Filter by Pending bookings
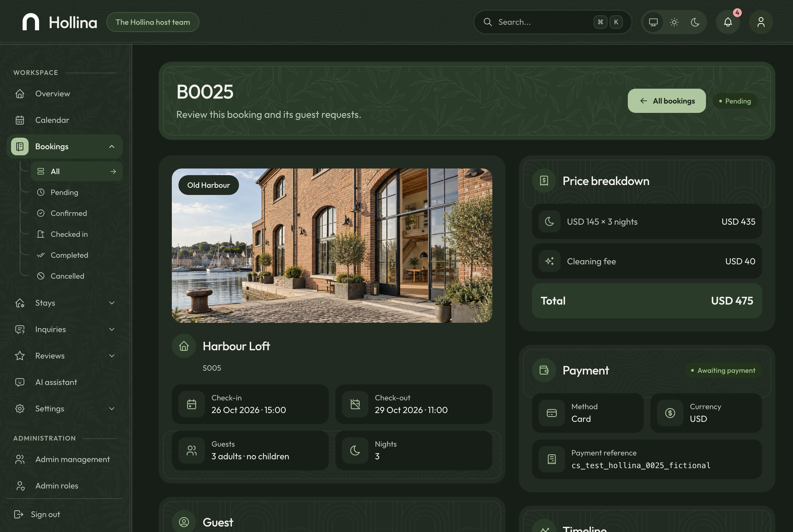The width and height of the screenshot is (793, 532). [x=77, y=192]
